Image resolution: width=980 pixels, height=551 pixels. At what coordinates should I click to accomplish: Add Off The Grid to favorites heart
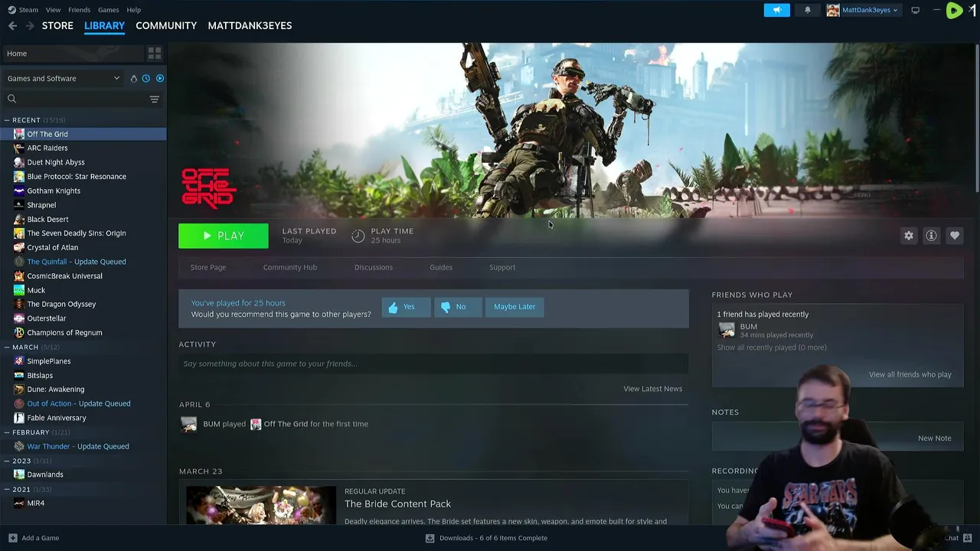tap(954, 236)
